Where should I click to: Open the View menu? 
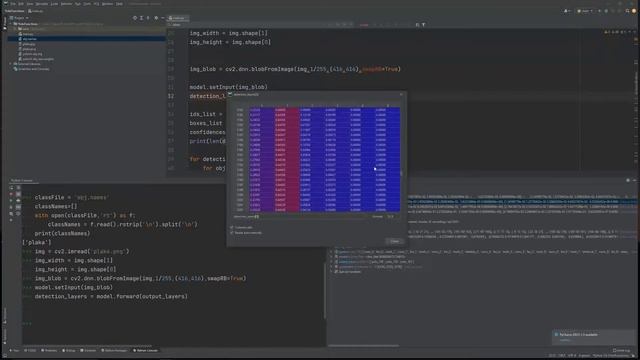pyautogui.click(x=30, y=4)
